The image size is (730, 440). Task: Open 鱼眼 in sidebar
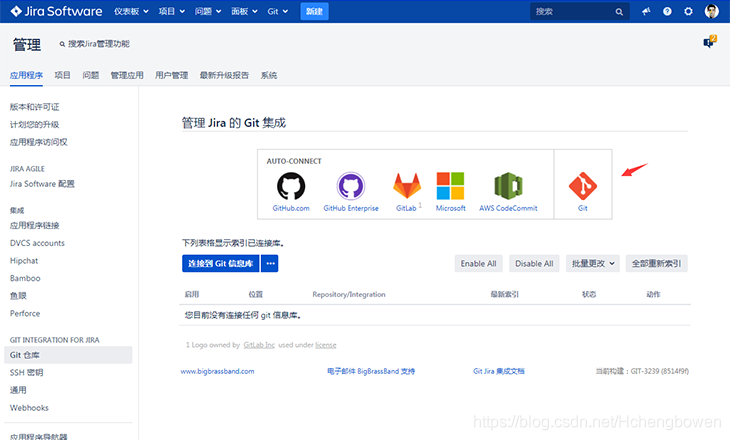point(18,296)
